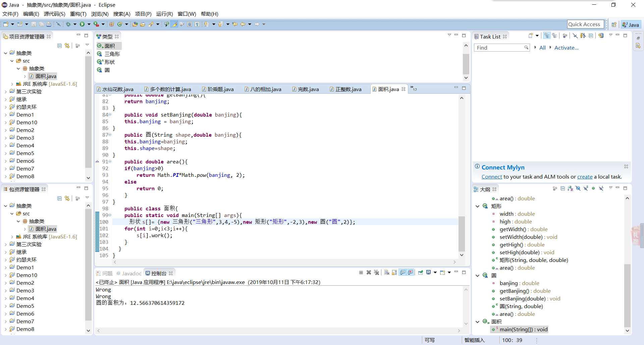Toggle Scheduled view in Task List toolbar
Image resolution: width=644 pixels, height=345 pixels.
coord(554,36)
